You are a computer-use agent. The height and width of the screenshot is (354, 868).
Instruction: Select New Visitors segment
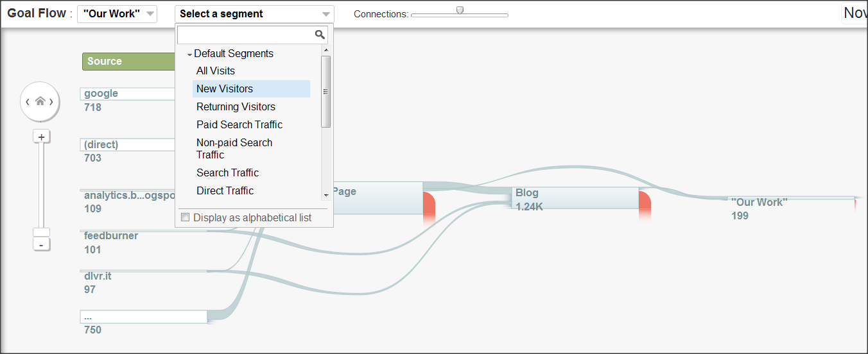click(225, 88)
